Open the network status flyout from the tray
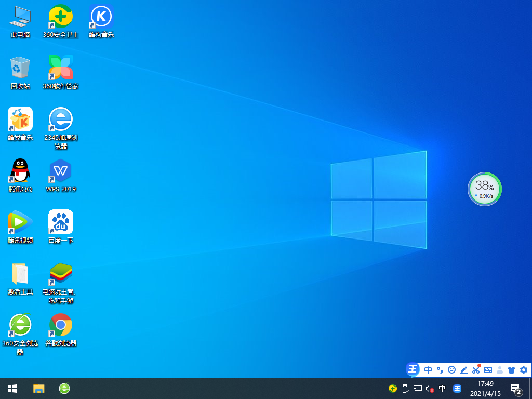Viewport: 532px width, 399px height. point(417,389)
